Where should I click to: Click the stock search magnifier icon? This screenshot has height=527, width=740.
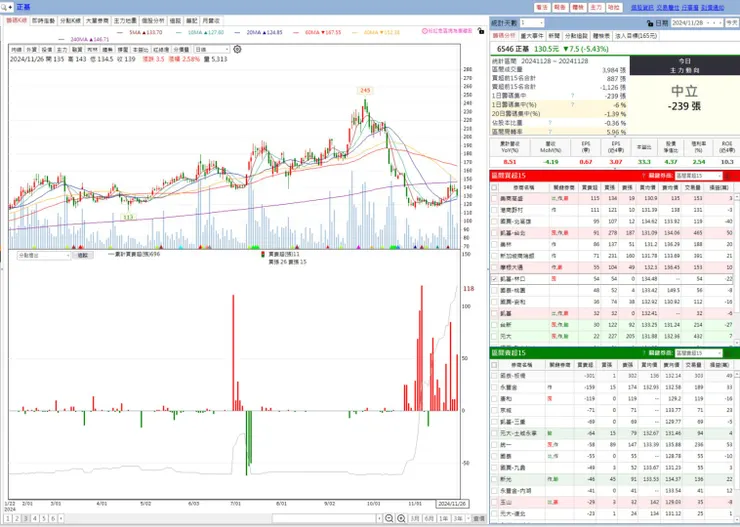click(x=4, y=7)
